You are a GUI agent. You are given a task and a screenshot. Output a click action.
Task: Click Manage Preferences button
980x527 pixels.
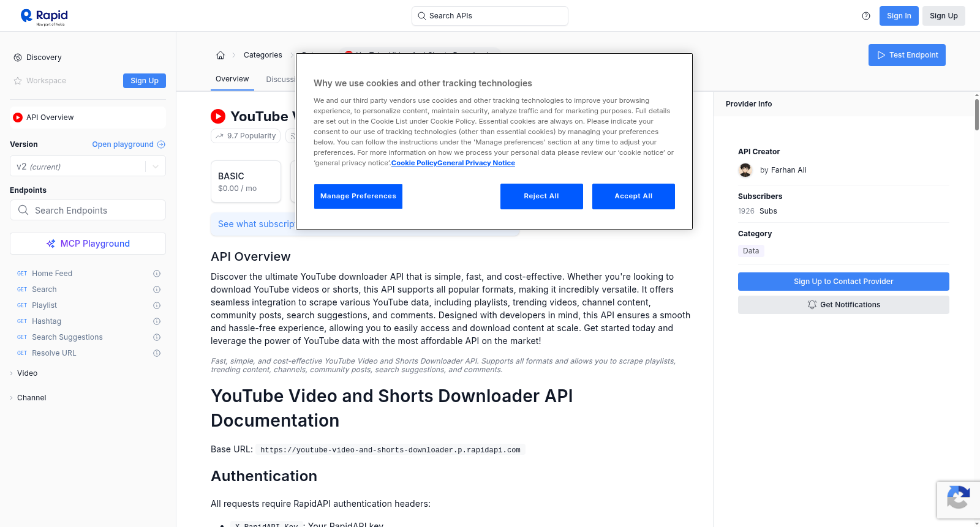[358, 196]
